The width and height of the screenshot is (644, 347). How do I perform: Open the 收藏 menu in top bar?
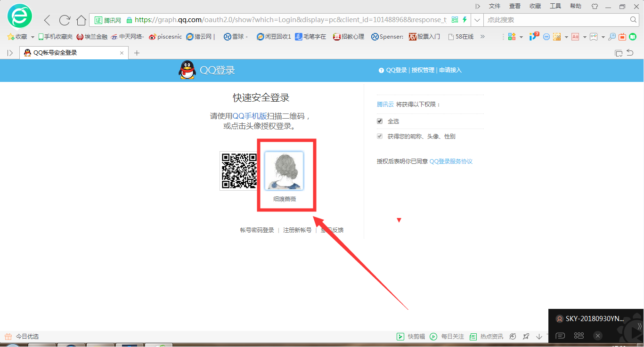535,6
